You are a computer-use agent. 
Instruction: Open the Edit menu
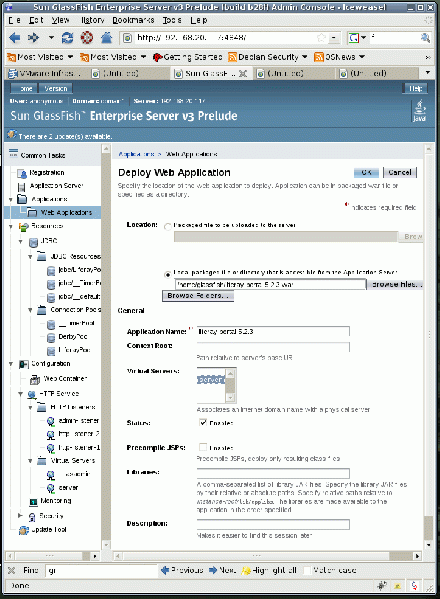[36, 20]
